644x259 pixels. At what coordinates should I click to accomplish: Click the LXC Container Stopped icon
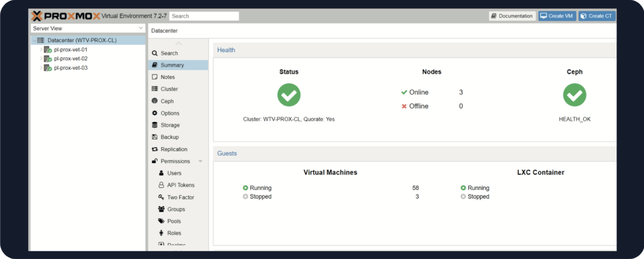pyautogui.click(x=463, y=197)
